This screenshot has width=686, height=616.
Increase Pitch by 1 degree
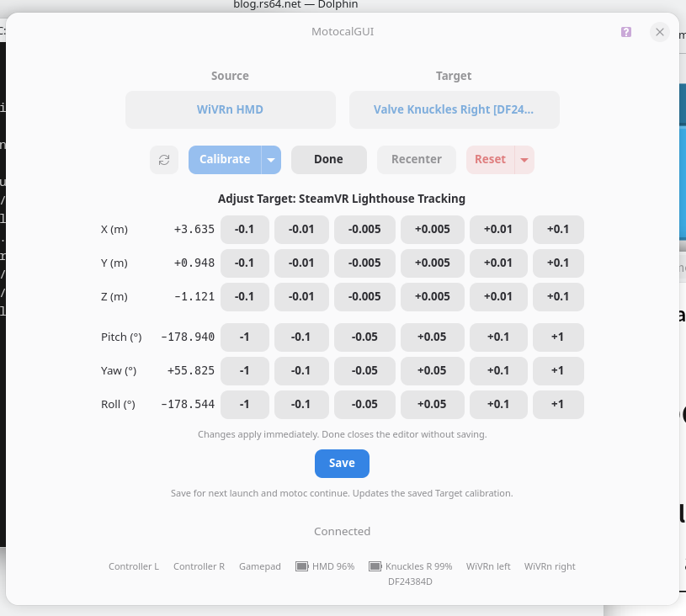558,337
